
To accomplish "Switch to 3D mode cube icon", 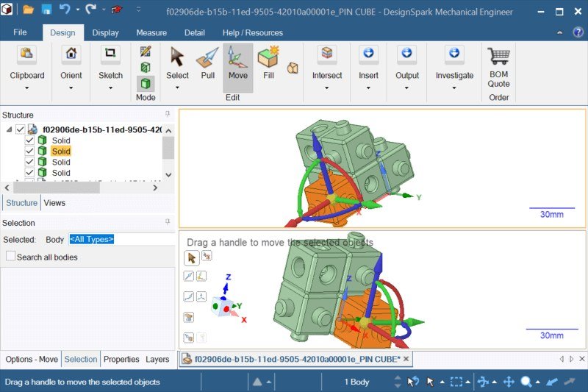I will tap(146, 83).
